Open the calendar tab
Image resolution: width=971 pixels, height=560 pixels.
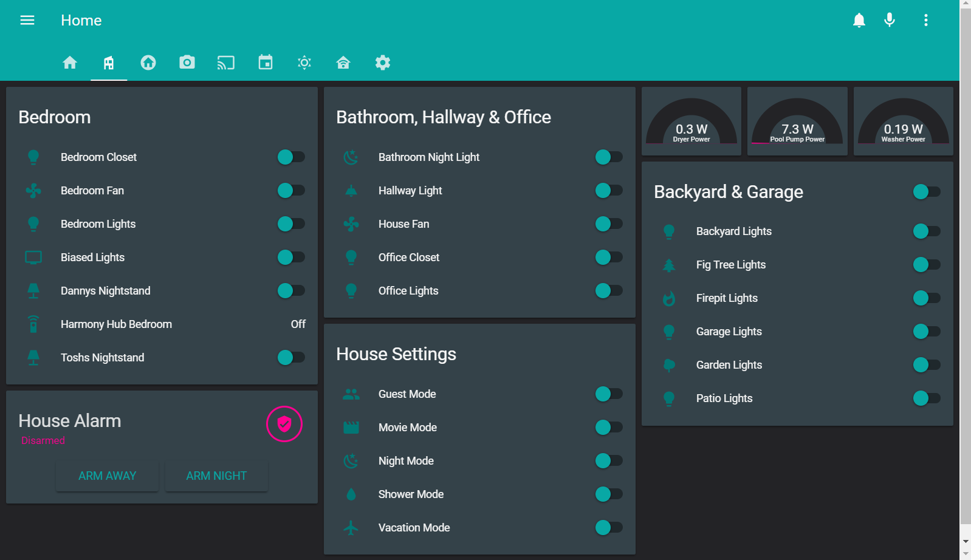[x=266, y=63]
